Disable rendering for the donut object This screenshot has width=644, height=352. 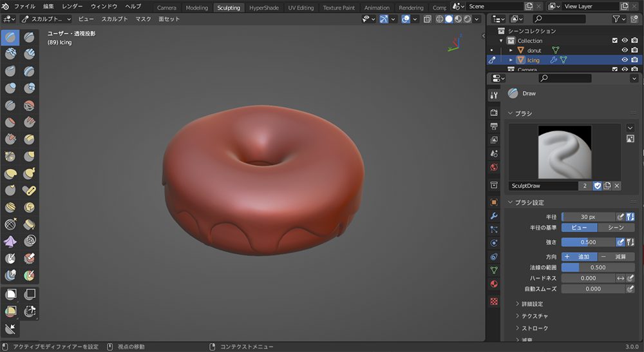pyautogui.click(x=634, y=50)
